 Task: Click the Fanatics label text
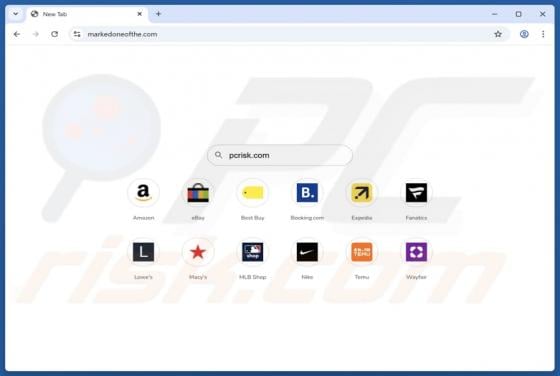click(416, 218)
